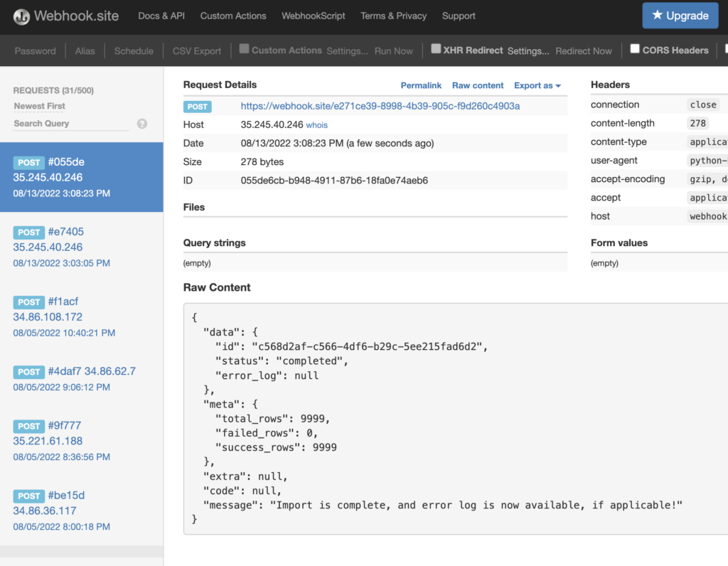Open WebhookScript page
The height and width of the screenshot is (566, 728).
(x=314, y=16)
